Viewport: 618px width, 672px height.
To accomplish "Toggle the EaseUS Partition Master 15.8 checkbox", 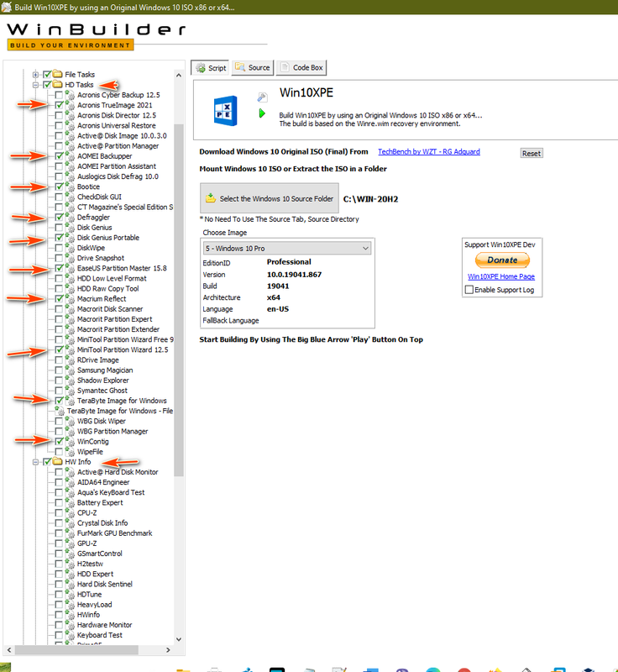I will pyautogui.click(x=59, y=268).
